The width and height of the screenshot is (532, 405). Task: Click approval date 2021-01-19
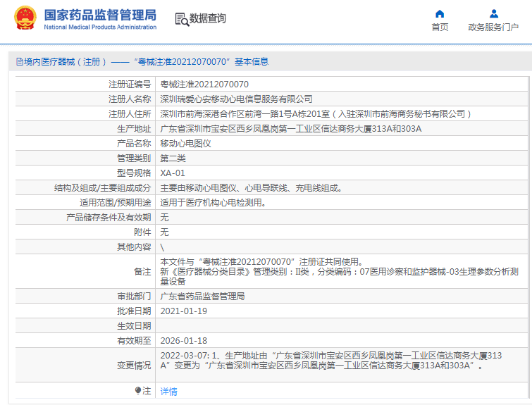[183, 311]
